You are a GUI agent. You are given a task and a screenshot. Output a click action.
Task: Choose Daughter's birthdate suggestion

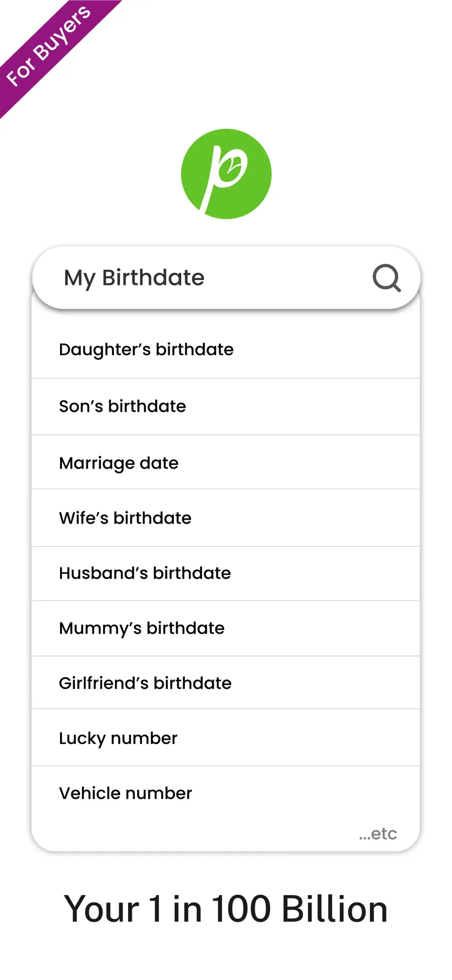[x=226, y=350]
